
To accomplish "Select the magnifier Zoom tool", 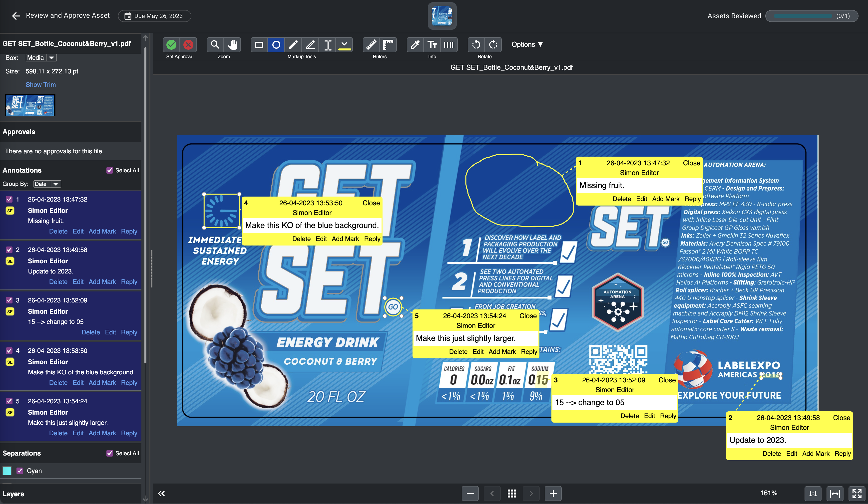I will click(x=215, y=44).
